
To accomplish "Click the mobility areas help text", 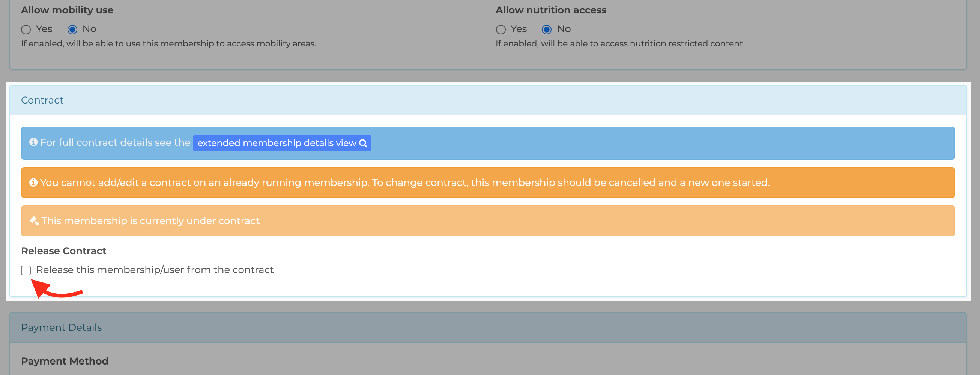I will [x=168, y=44].
